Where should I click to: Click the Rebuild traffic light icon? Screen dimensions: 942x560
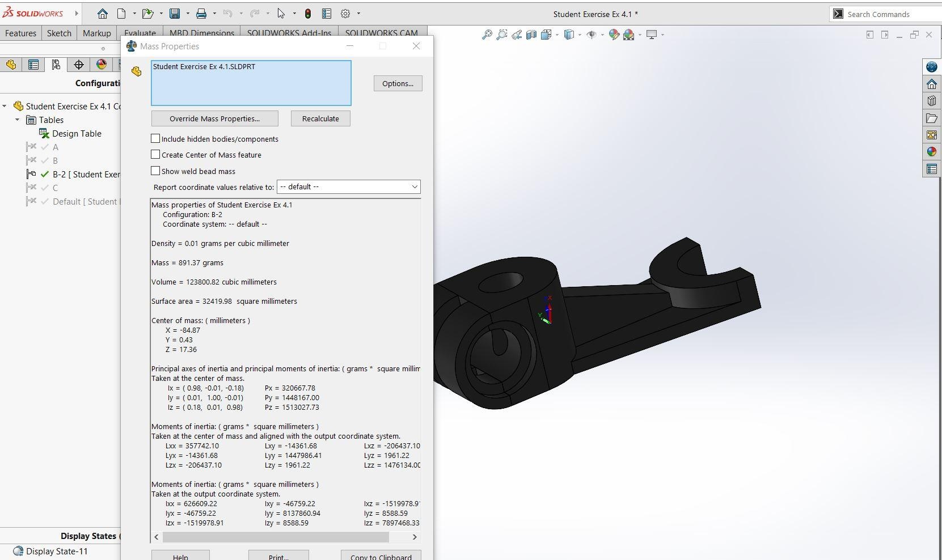(x=308, y=14)
